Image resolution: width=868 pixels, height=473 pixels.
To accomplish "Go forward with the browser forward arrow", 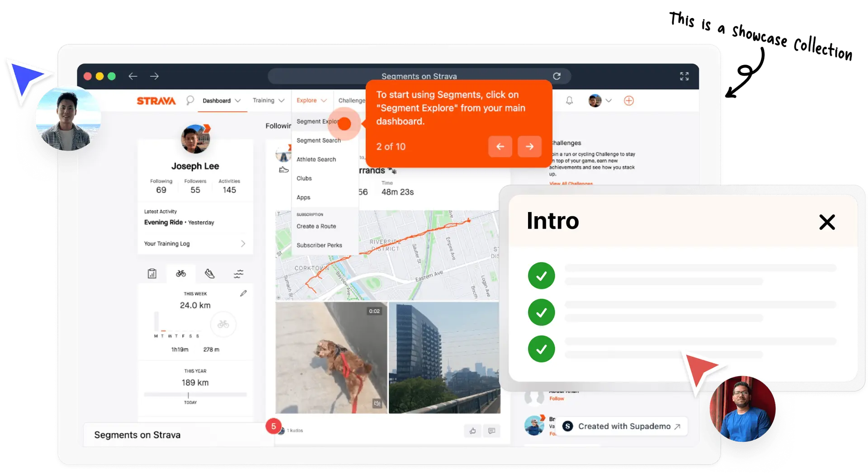I will coord(155,76).
